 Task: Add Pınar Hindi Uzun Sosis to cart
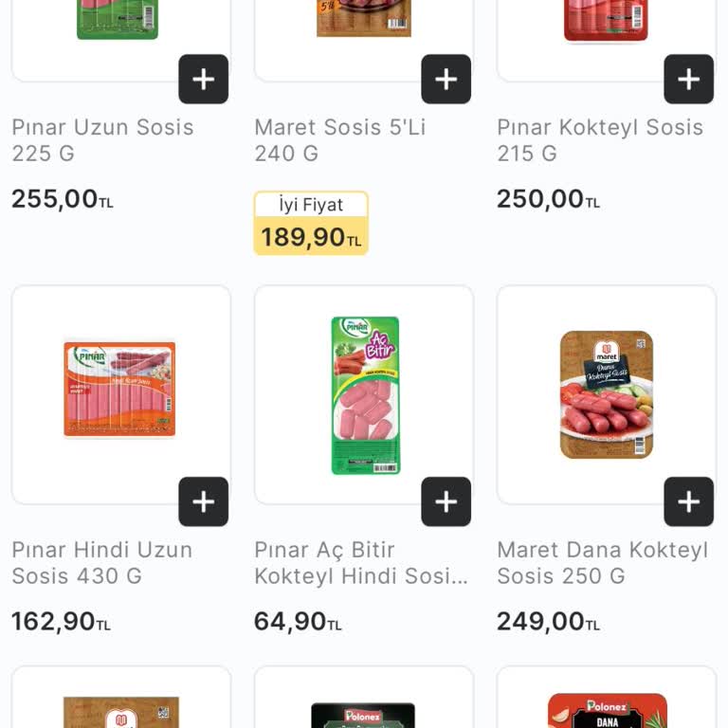coord(203,501)
